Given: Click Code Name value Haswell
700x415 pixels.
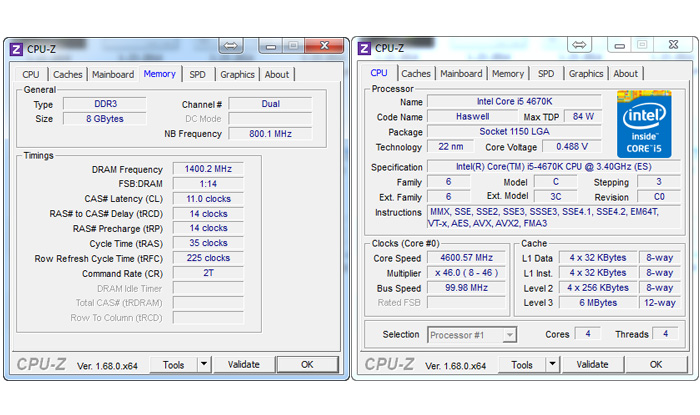Looking at the screenshot, I should click(472, 116).
